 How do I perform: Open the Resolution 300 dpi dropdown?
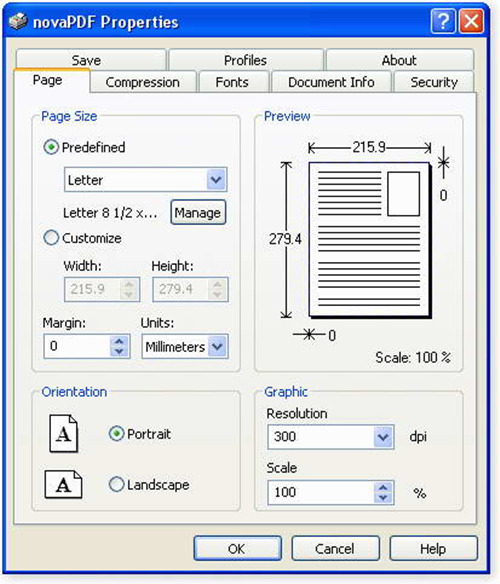point(383,437)
